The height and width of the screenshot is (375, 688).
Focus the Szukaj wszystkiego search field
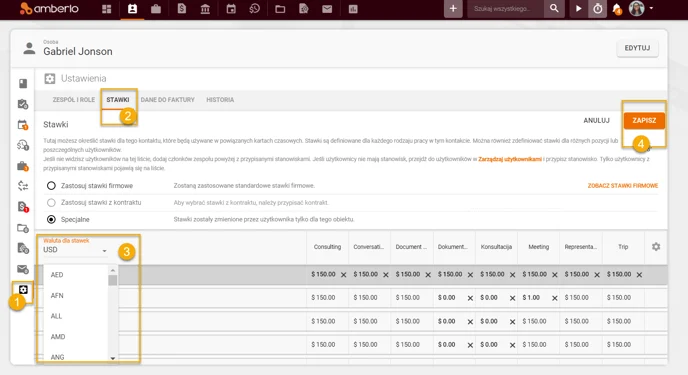tap(505, 8)
